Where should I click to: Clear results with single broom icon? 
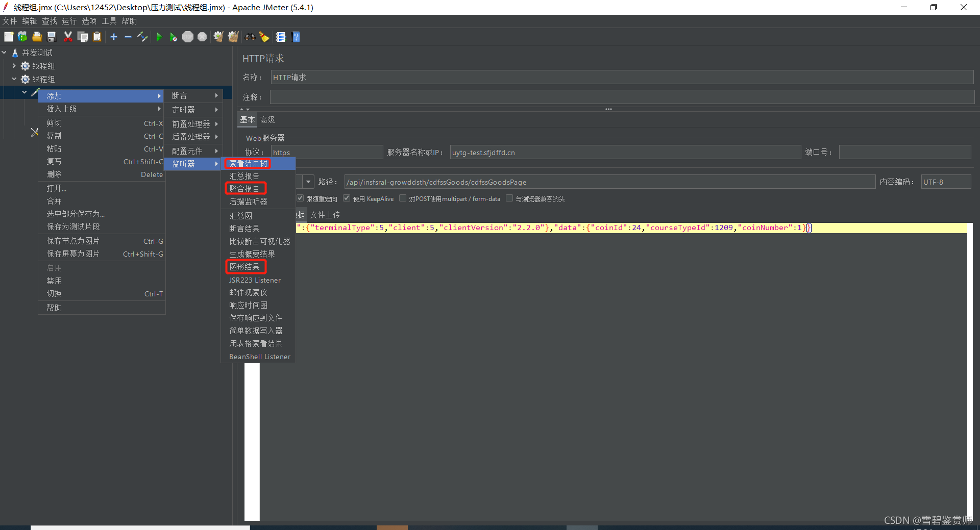tap(218, 37)
